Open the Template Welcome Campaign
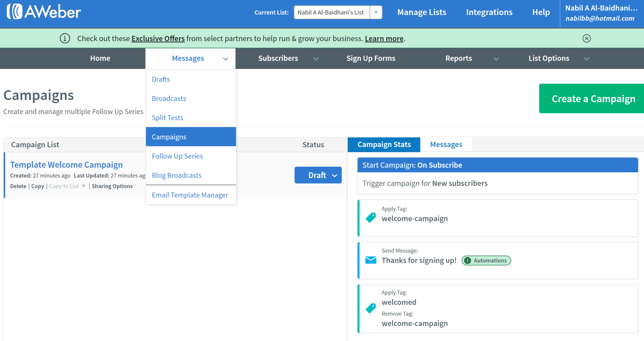The image size is (644, 341). (66, 165)
